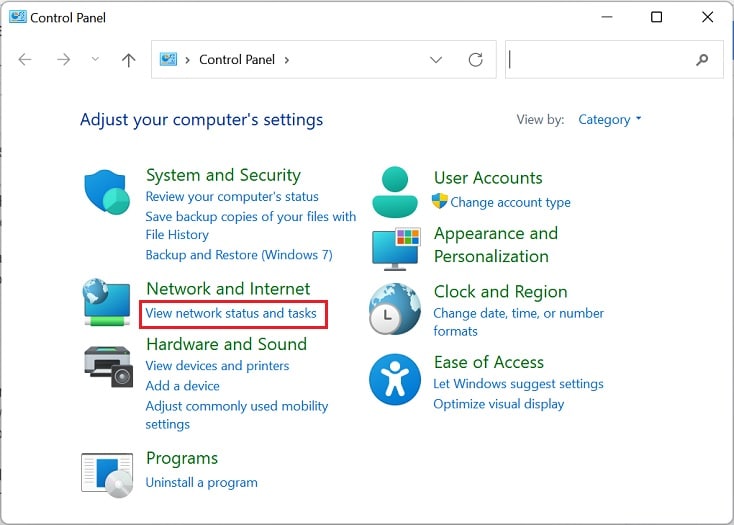Select Uninstall a program link
734x525 pixels.
click(201, 482)
